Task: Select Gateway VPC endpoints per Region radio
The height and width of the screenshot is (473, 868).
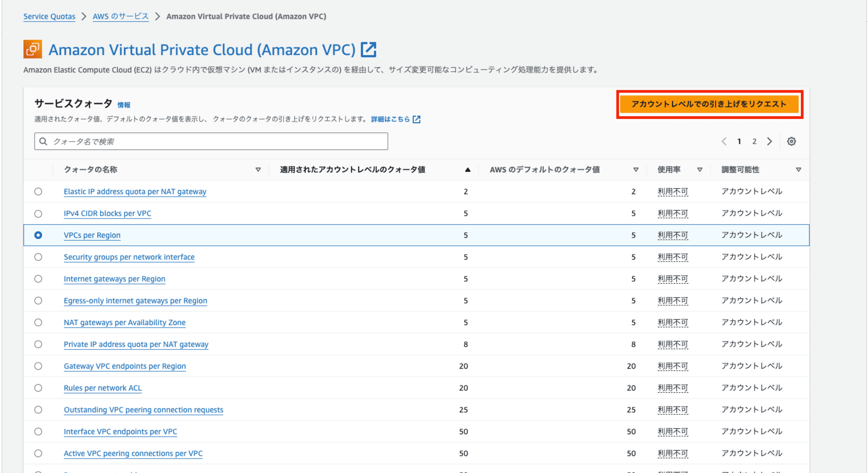Action: [38, 366]
